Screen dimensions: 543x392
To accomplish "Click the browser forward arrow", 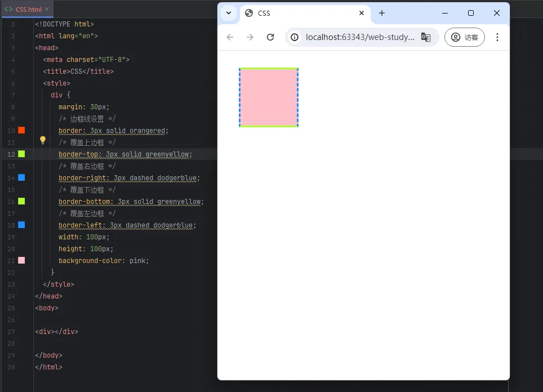I will click(x=250, y=37).
